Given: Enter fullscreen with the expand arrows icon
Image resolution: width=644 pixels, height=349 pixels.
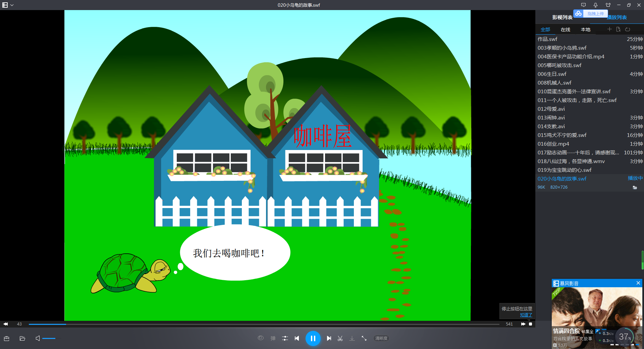Looking at the screenshot, I should (x=364, y=338).
